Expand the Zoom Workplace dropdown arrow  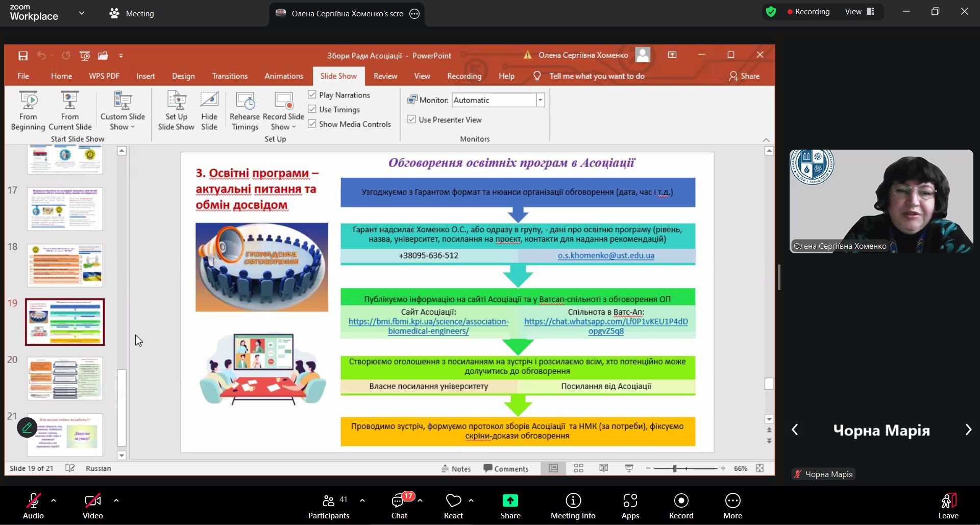(x=82, y=13)
